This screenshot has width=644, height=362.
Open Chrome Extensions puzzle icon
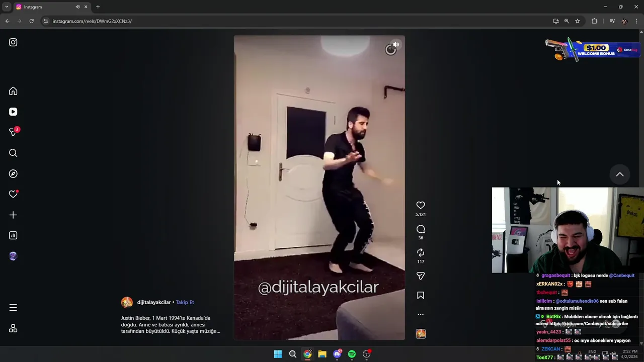(595, 21)
